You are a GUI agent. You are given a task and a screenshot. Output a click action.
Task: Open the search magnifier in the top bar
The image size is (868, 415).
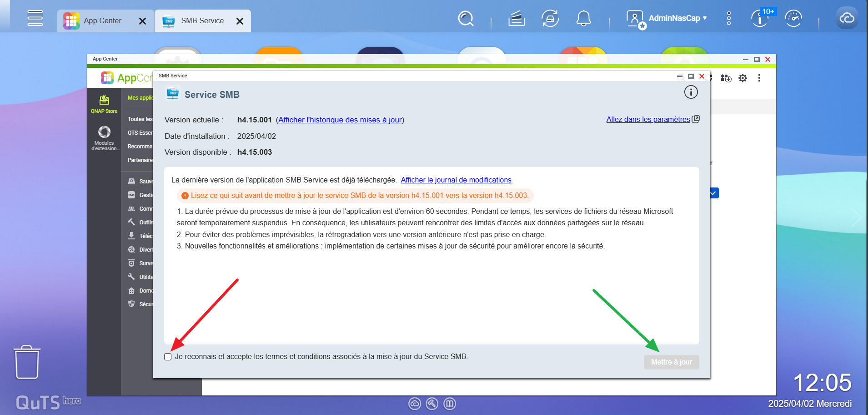466,19
